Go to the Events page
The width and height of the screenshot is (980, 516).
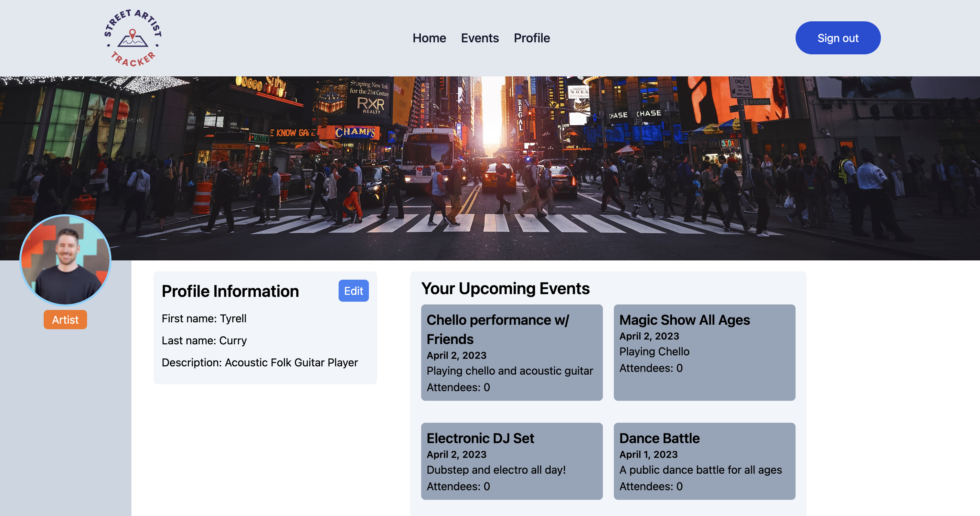(x=479, y=38)
